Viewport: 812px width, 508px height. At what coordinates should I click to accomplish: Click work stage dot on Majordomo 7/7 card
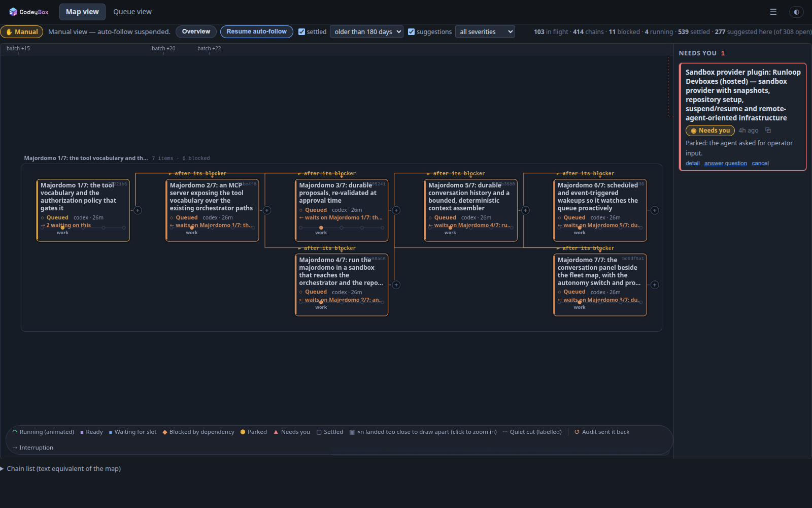click(580, 302)
